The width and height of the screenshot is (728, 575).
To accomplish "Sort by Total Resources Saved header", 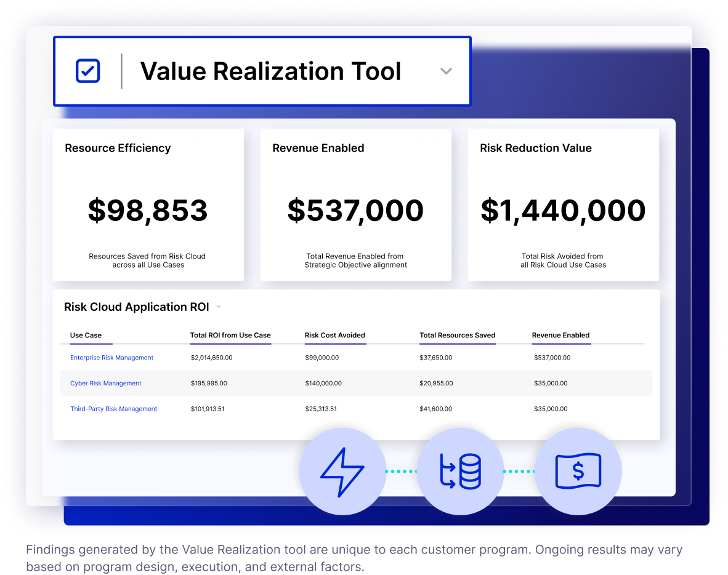I will tap(458, 335).
